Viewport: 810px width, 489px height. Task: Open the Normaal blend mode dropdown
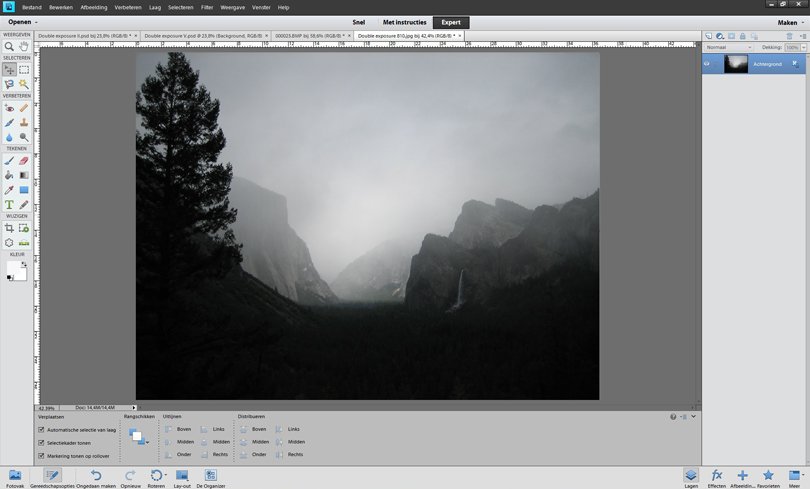pos(728,47)
